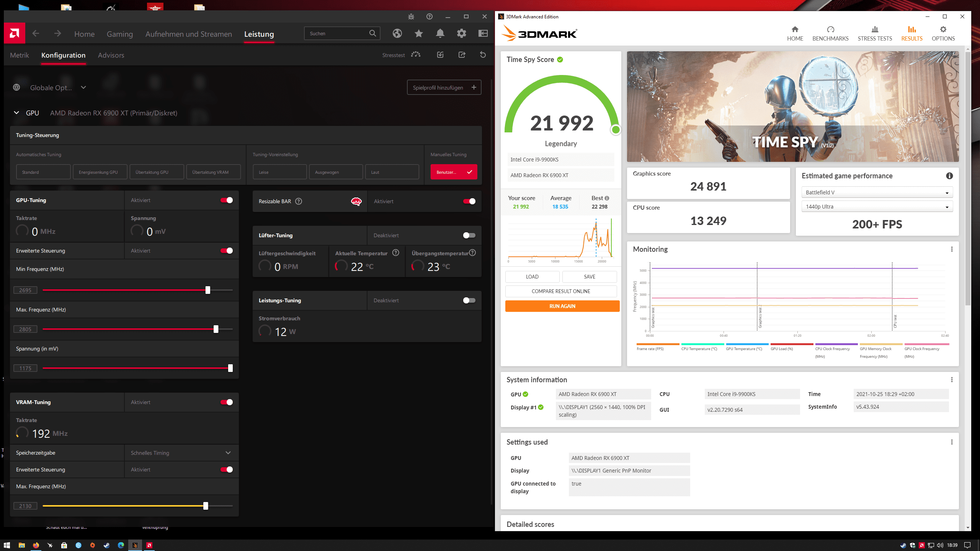Click the Max. Frequenz GPU slider handle
Image resolution: width=980 pixels, height=551 pixels.
pos(216,329)
